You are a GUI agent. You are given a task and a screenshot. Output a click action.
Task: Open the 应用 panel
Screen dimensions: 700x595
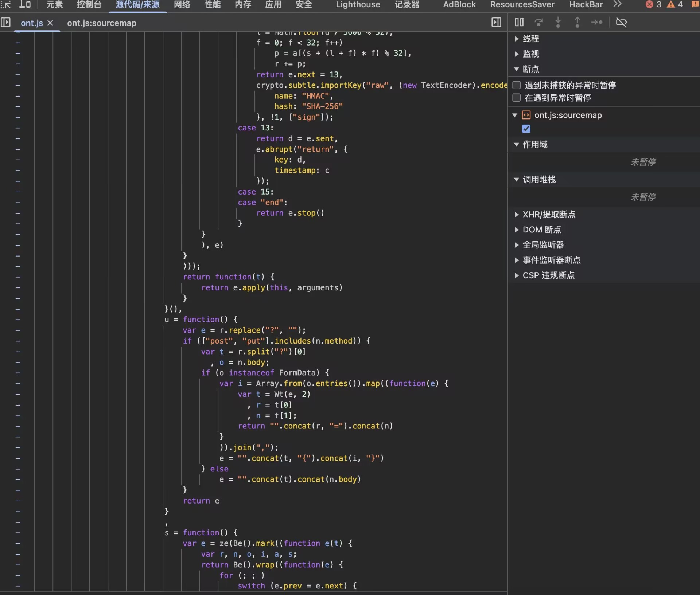point(273,4)
